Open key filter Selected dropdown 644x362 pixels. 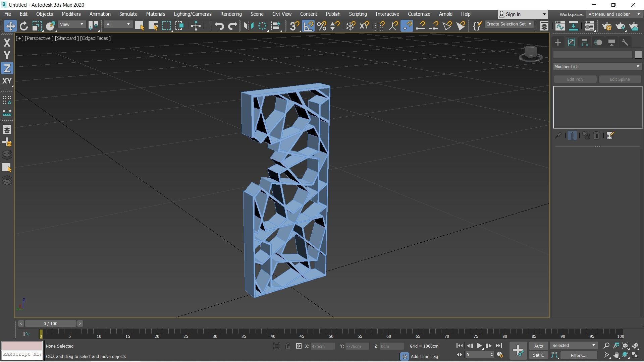tap(574, 346)
